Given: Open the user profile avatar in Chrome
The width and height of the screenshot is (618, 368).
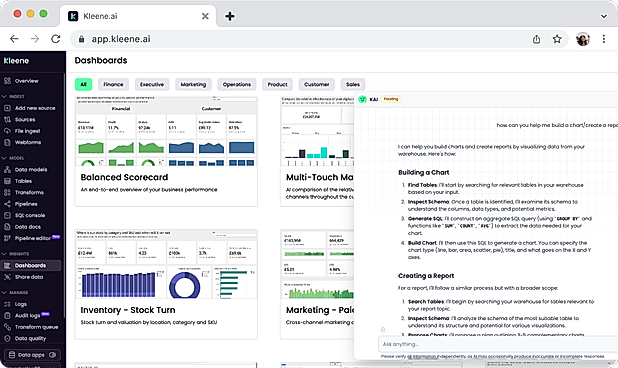Looking at the screenshot, I should [583, 39].
